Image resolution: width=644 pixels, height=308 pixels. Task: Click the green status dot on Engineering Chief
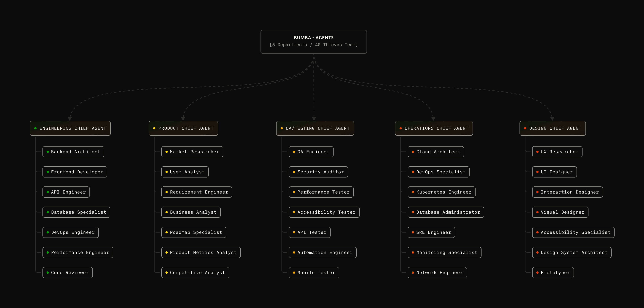click(35, 128)
